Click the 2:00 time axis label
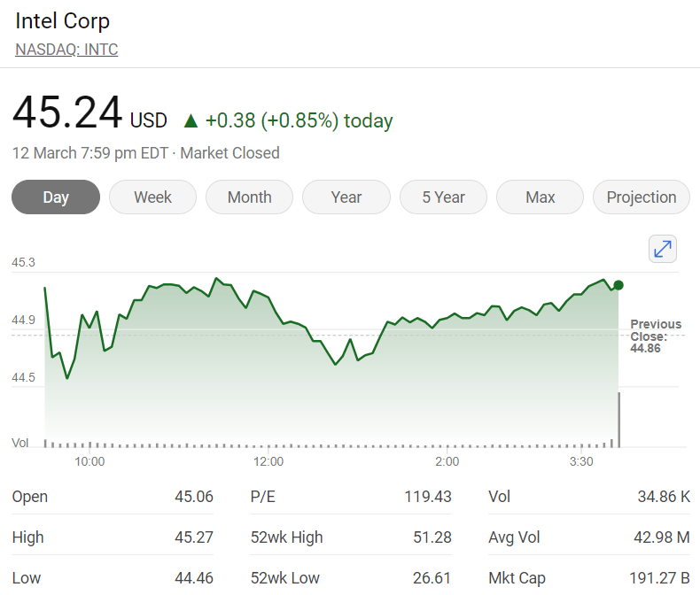 [x=447, y=461]
